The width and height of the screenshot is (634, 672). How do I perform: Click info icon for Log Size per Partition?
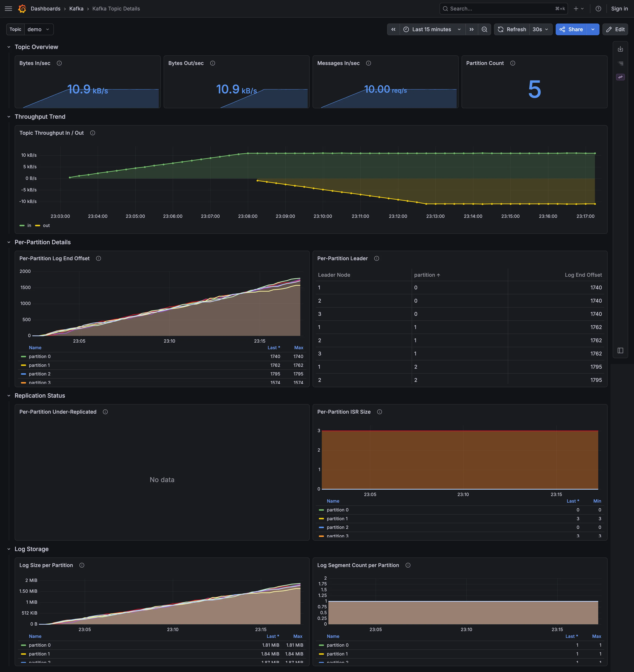(x=82, y=565)
